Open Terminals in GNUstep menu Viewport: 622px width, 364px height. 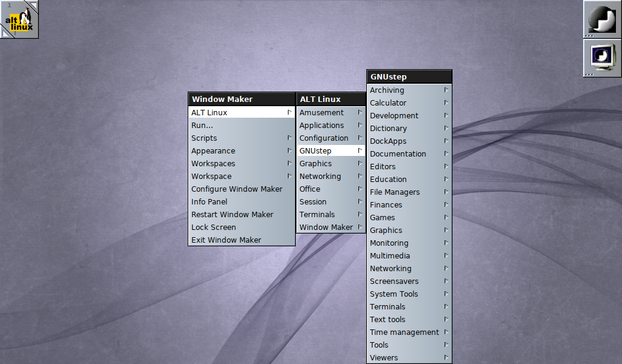pyautogui.click(x=409, y=306)
